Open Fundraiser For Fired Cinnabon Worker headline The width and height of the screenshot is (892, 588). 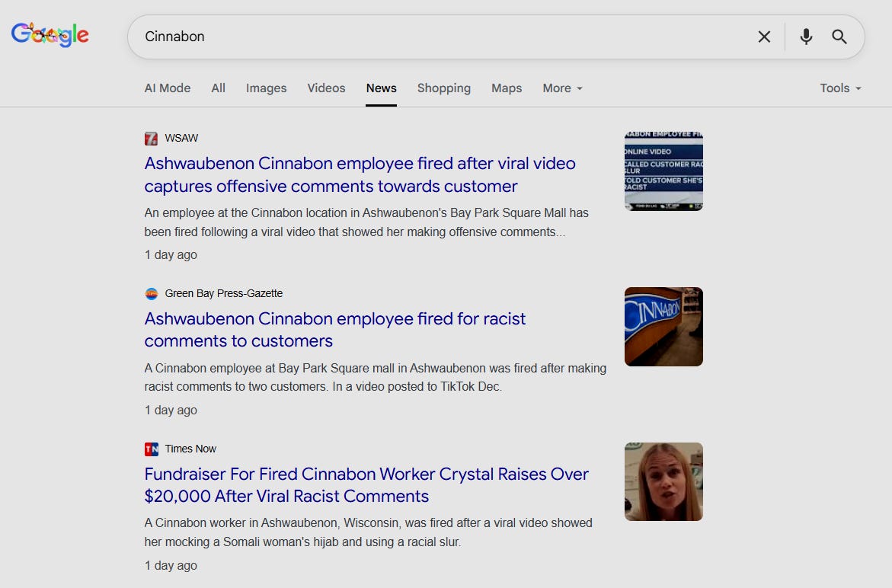(x=366, y=485)
